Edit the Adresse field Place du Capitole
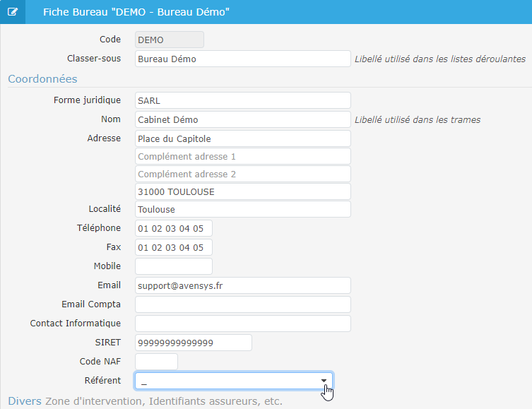532x409 pixels. 242,138
